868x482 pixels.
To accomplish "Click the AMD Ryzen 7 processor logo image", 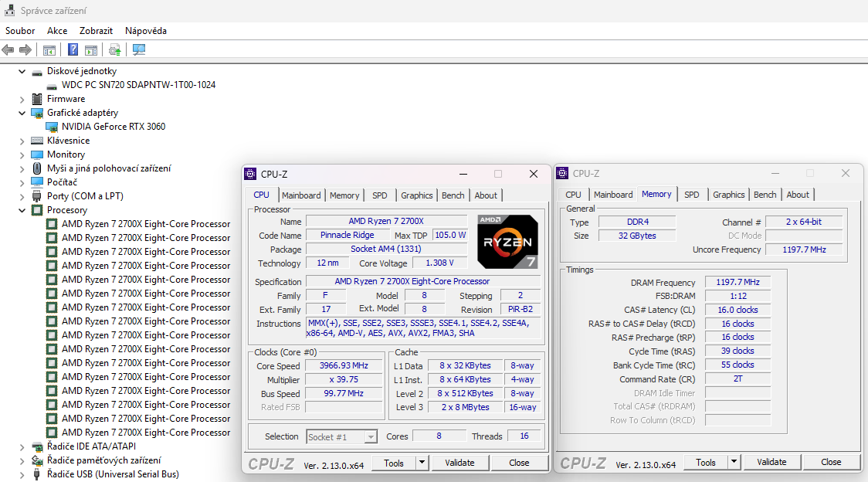I will 507,240.
